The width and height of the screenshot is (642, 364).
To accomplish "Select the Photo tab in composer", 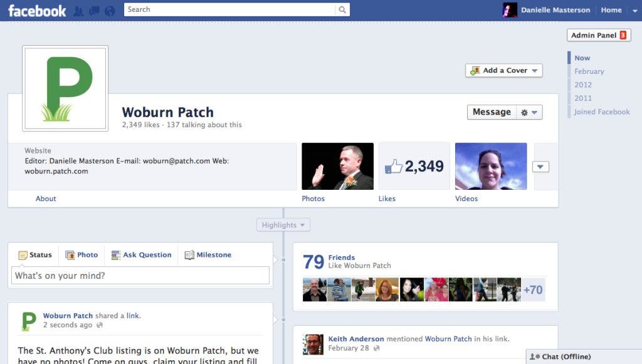I will tap(82, 255).
